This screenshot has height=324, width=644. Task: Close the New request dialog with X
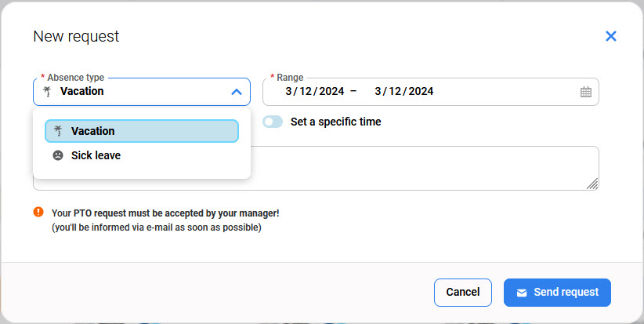click(x=611, y=36)
